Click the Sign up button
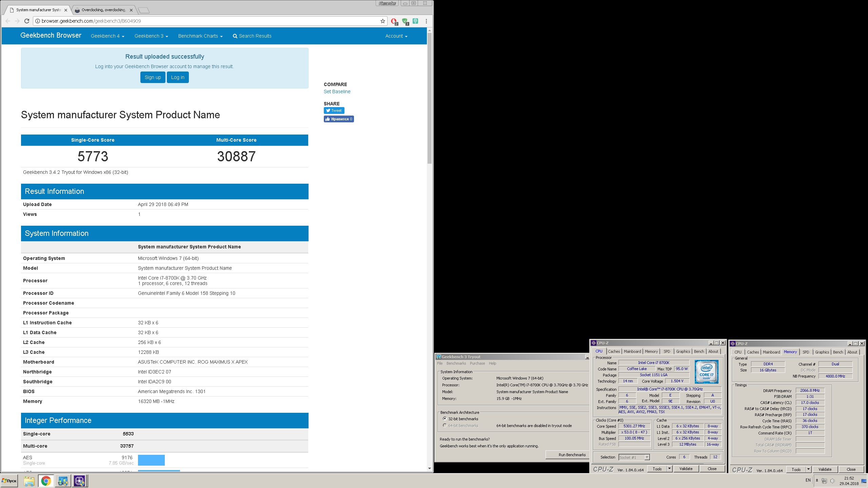The width and height of the screenshot is (868, 488). [153, 77]
